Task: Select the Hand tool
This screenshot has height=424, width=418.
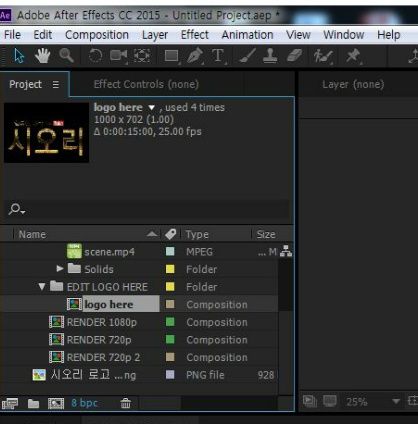Action: click(x=42, y=55)
